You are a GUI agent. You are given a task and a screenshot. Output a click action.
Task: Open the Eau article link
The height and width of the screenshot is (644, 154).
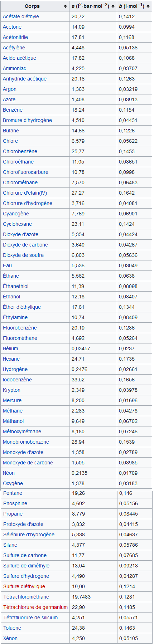(x=7, y=265)
